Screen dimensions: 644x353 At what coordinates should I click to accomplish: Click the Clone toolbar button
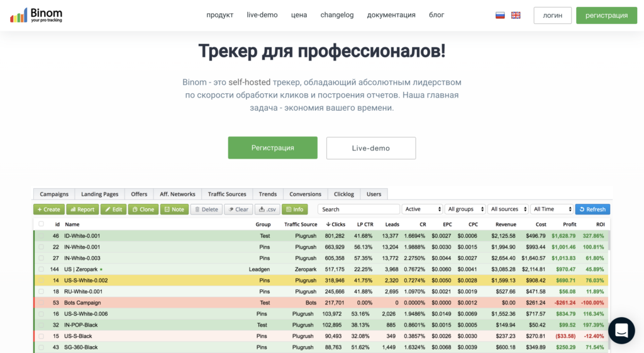[x=143, y=209]
